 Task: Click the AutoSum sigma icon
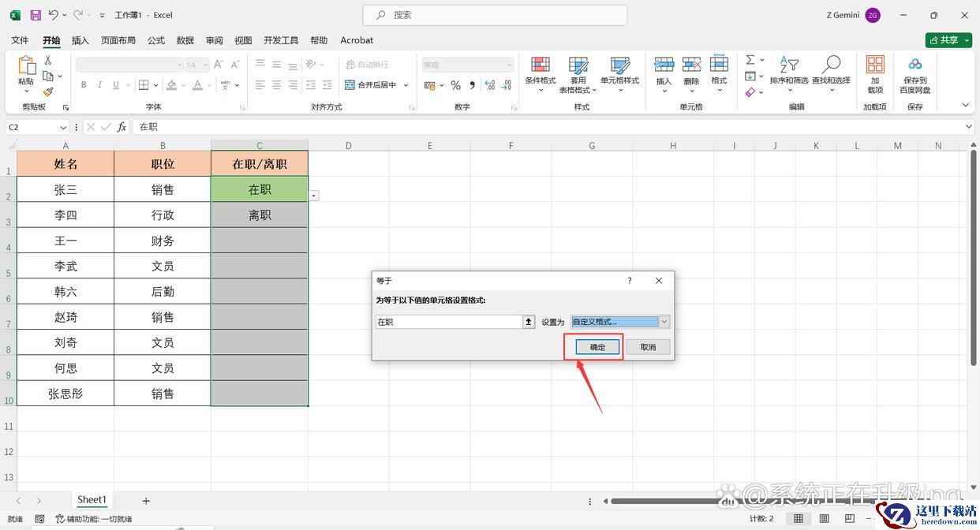[x=750, y=60]
